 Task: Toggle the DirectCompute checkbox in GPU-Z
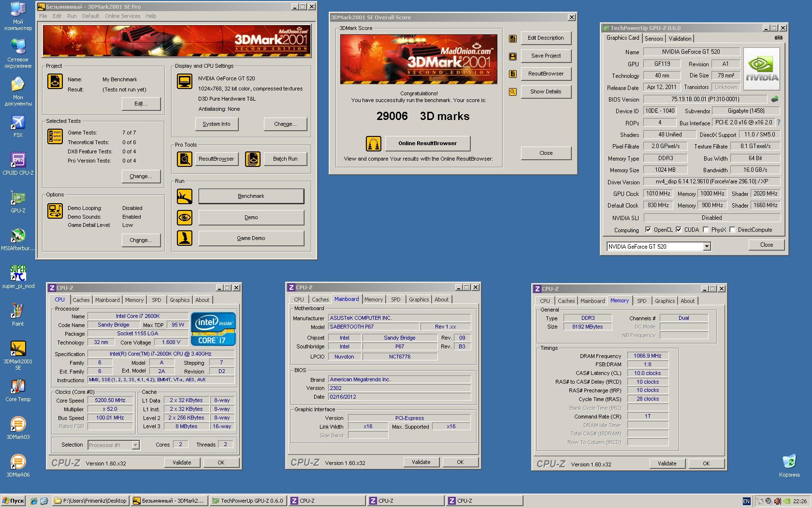coord(733,230)
